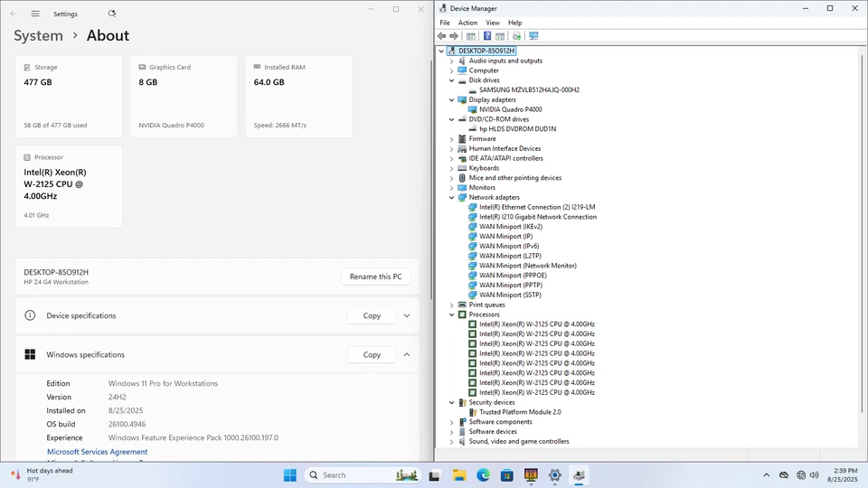Open the Microsoft Services Agreement link

tap(97, 452)
